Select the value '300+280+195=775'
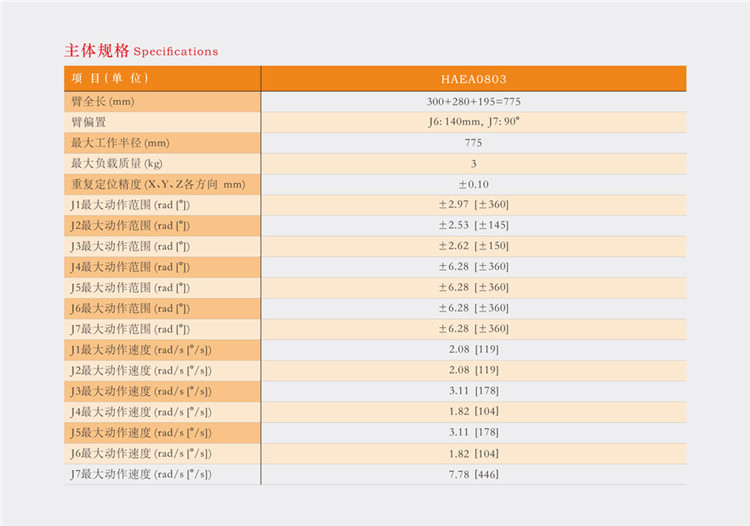 (474, 101)
